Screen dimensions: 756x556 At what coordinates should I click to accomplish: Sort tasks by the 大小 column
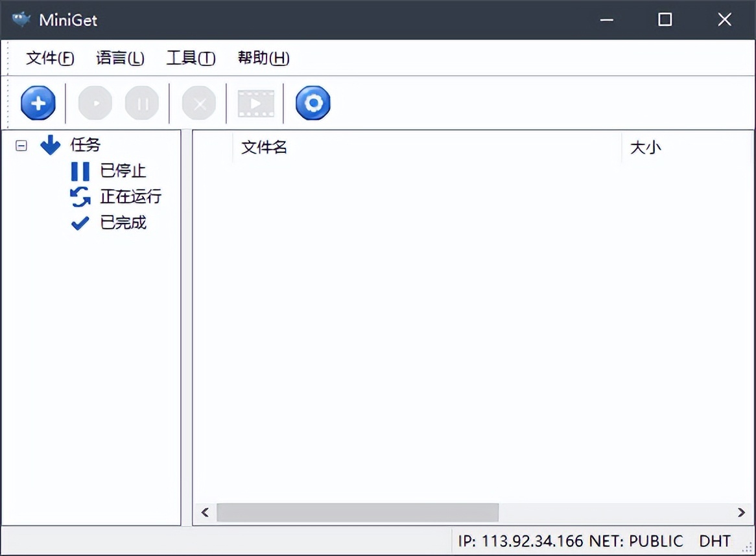point(646,147)
